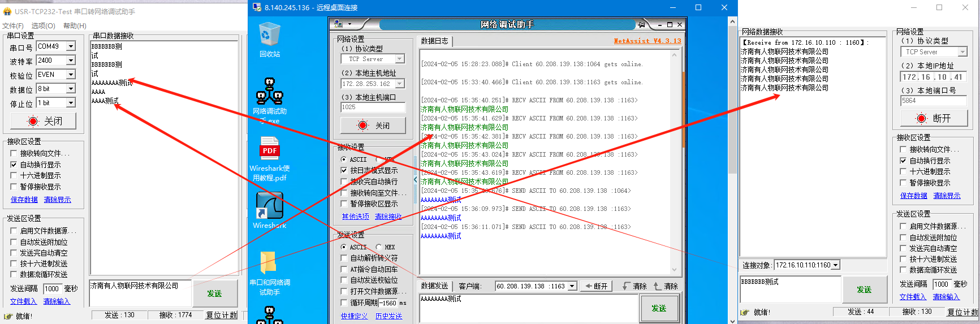Click network side 就绪 status icon

tap(745, 312)
